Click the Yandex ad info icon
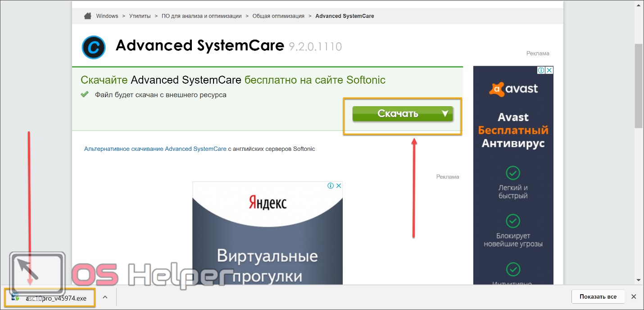The image size is (644, 310). click(331, 185)
